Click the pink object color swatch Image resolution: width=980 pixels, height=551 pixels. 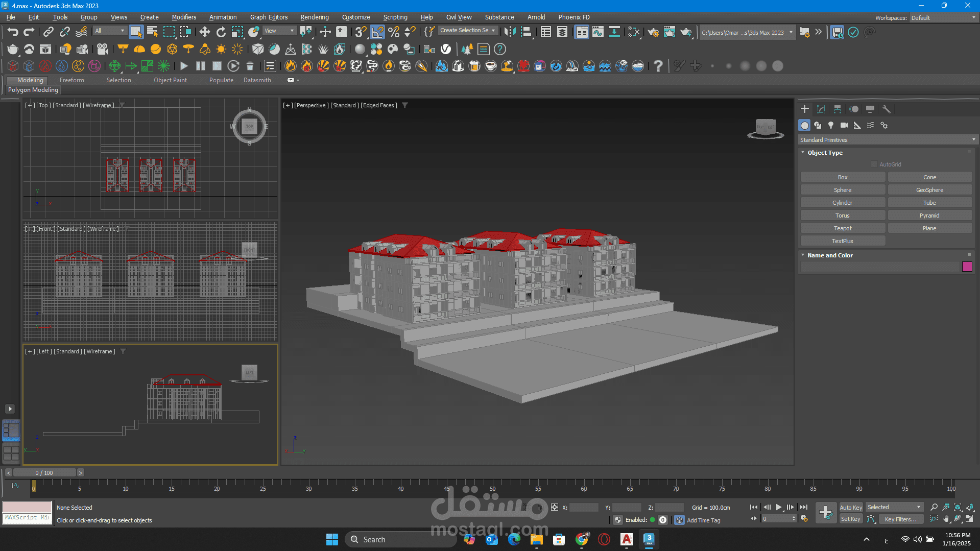(967, 267)
